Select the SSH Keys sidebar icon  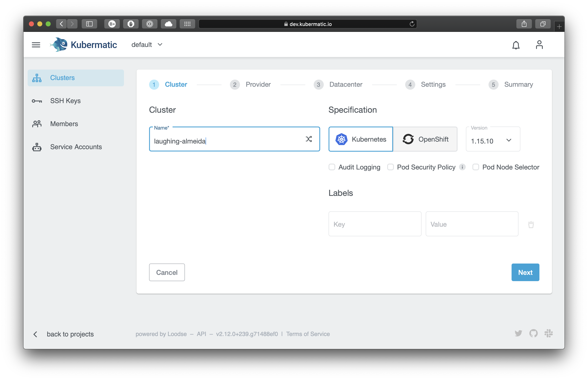tap(36, 101)
